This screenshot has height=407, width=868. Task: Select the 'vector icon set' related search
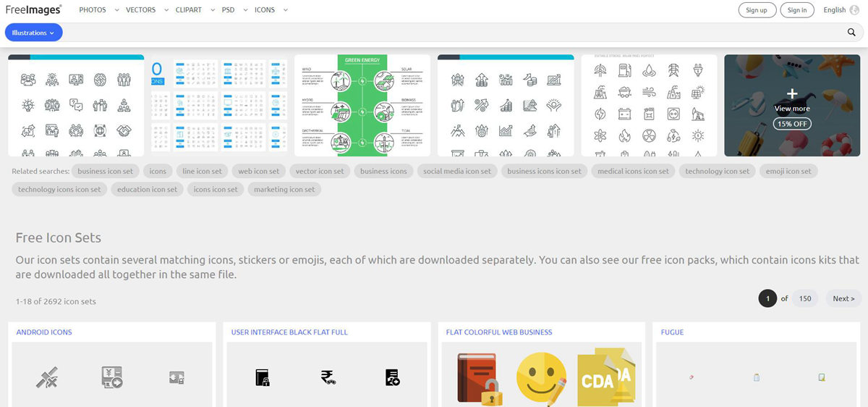coord(320,172)
